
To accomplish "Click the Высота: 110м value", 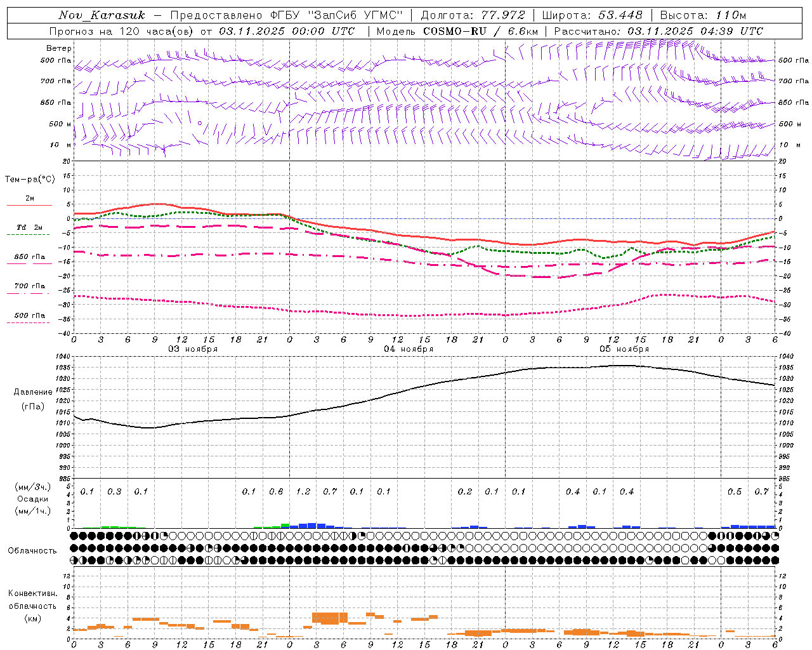I will [703, 15].
